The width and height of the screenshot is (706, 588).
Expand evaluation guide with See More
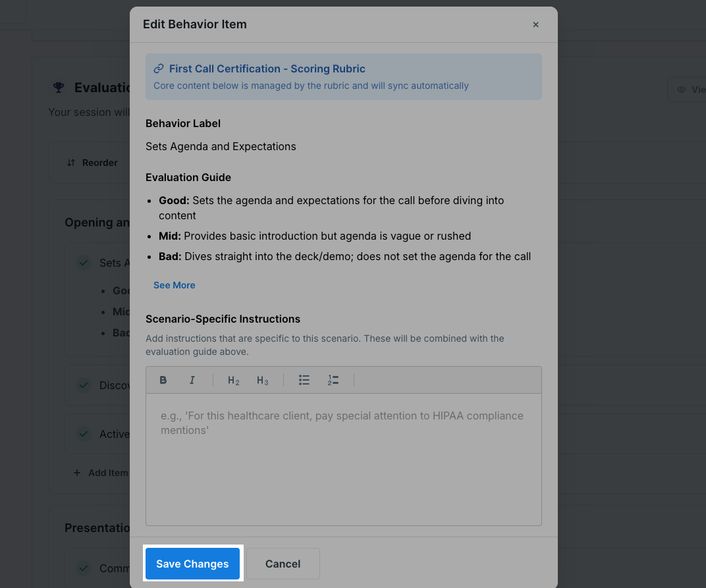pos(175,285)
